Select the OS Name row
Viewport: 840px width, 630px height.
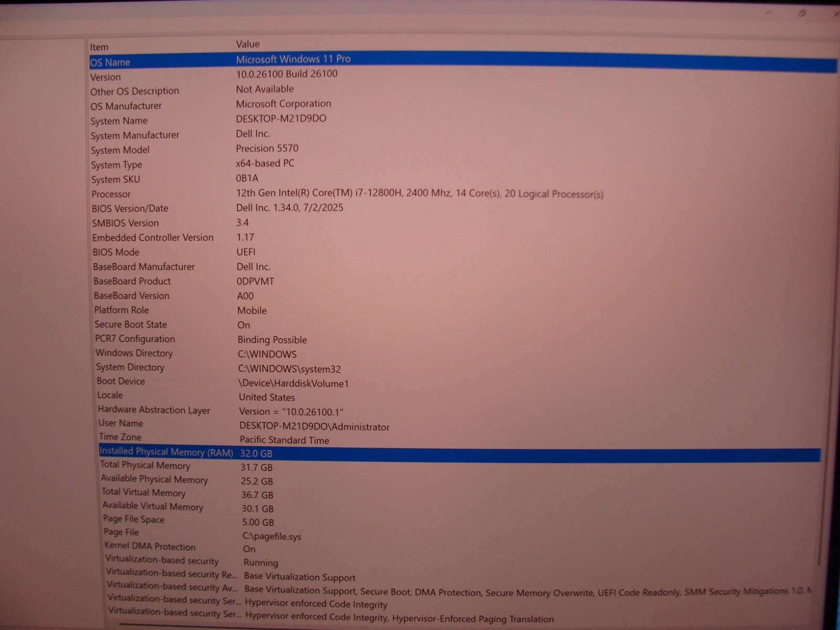pyautogui.click(x=110, y=62)
